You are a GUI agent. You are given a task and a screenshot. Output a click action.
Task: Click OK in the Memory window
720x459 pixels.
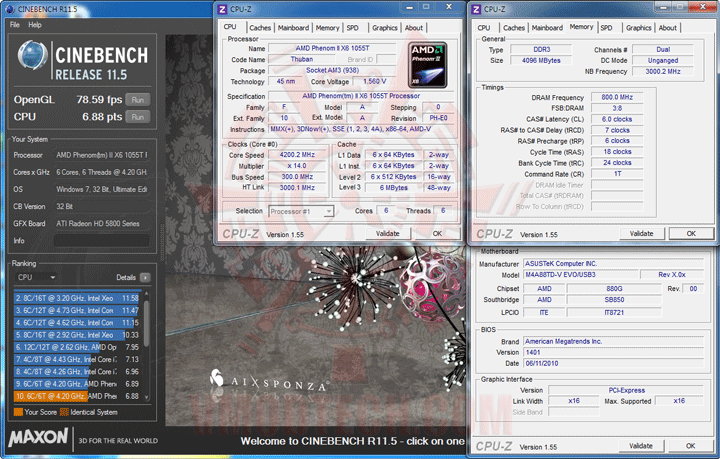click(x=691, y=234)
